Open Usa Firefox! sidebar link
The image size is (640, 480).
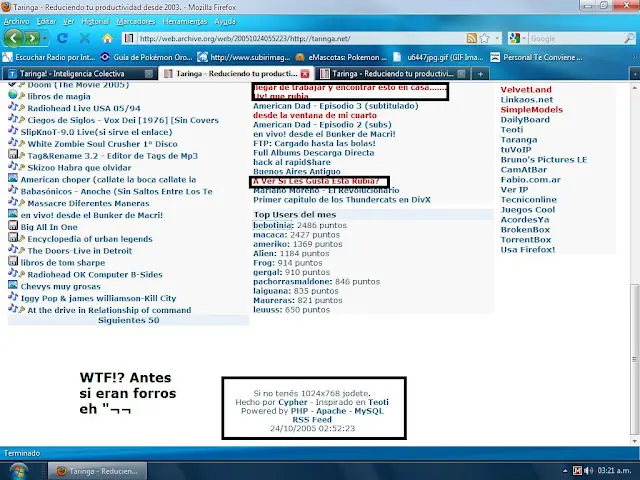pos(528,249)
